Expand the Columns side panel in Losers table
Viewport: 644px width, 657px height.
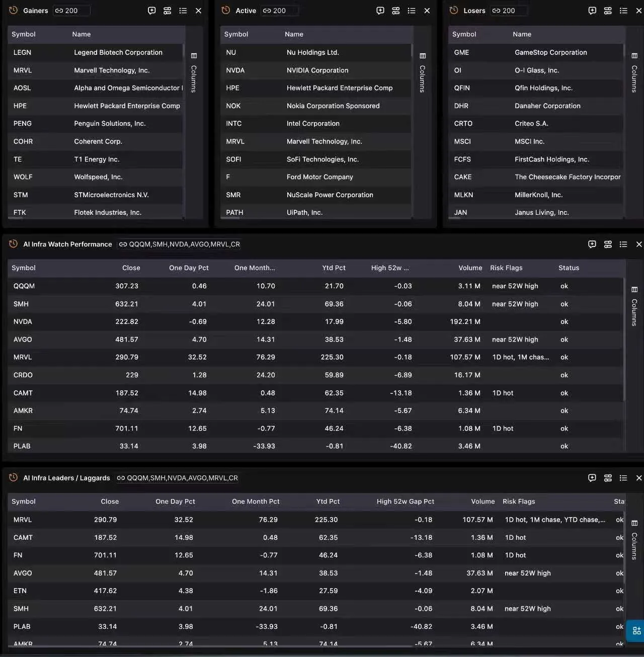pyautogui.click(x=634, y=73)
